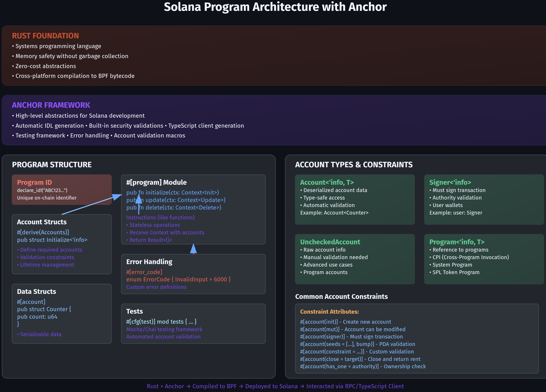This screenshot has height=392, width=546.
Task: Select the 'ANCHOR FRAMEWORK' heading
Action: coord(51,105)
